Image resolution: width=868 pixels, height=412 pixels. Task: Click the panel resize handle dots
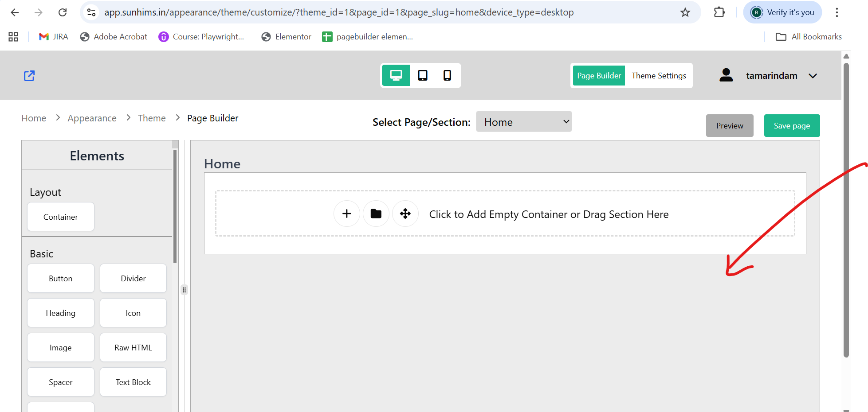(184, 290)
